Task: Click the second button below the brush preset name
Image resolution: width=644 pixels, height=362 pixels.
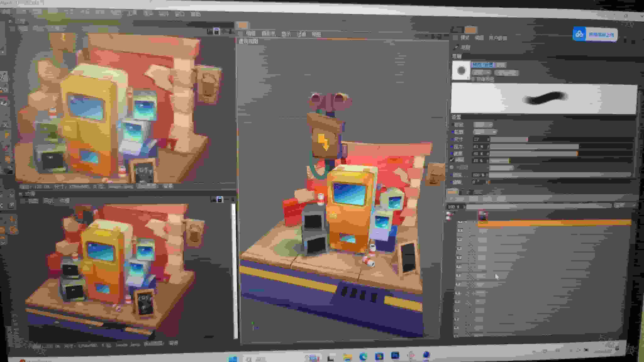Action: click(x=506, y=73)
